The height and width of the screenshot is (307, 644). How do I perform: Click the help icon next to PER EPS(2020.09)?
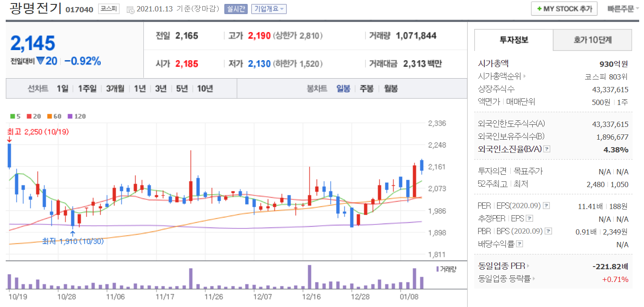[546, 206]
